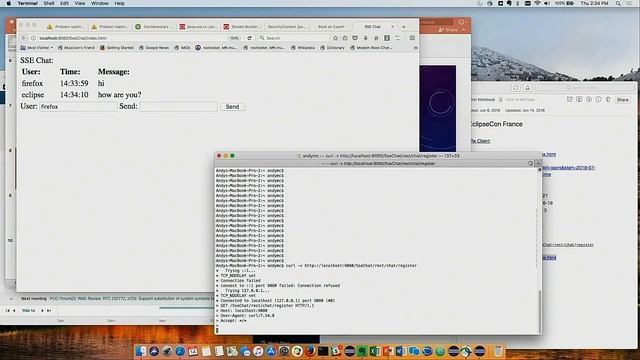This screenshot has width=640, height=360.
Task: Open the Google News bookmark
Action: coord(154,48)
